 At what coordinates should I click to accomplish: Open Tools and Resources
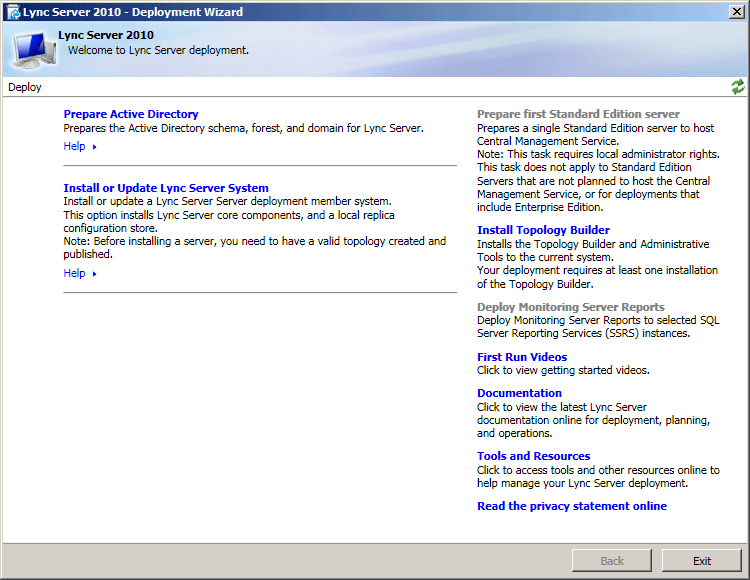533,456
